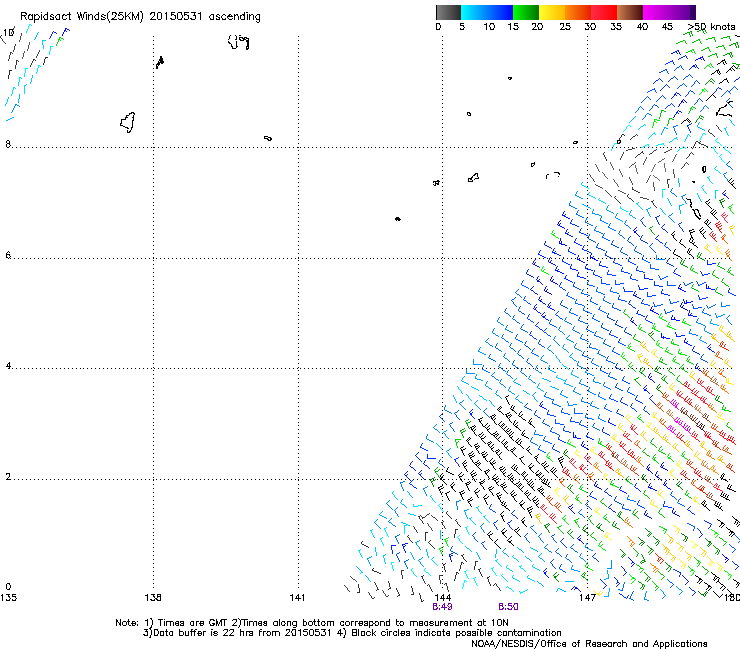This screenshot has width=740, height=650.
Task: Click the longitude label '141'
Action: tap(297, 598)
